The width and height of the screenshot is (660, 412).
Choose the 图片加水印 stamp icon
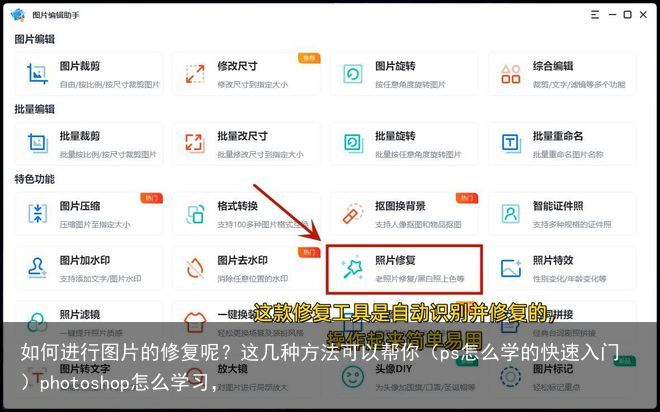[x=37, y=268]
